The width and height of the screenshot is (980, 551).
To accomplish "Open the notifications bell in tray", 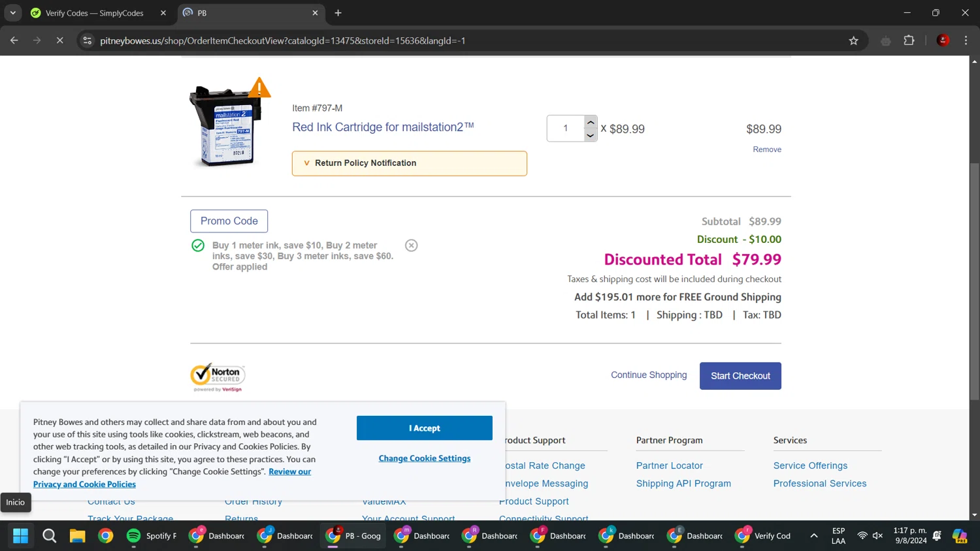I will (937, 536).
